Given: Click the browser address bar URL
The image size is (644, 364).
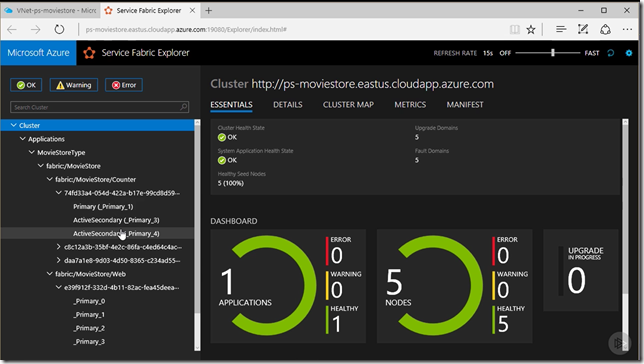Looking at the screenshot, I should point(186,29).
